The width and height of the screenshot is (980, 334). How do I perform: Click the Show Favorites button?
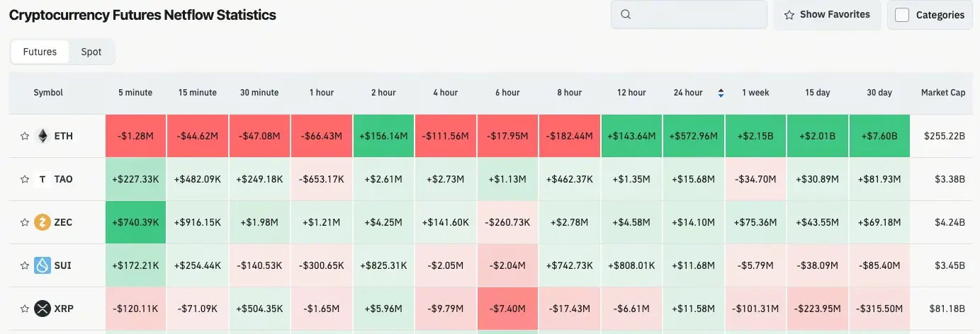coord(827,15)
